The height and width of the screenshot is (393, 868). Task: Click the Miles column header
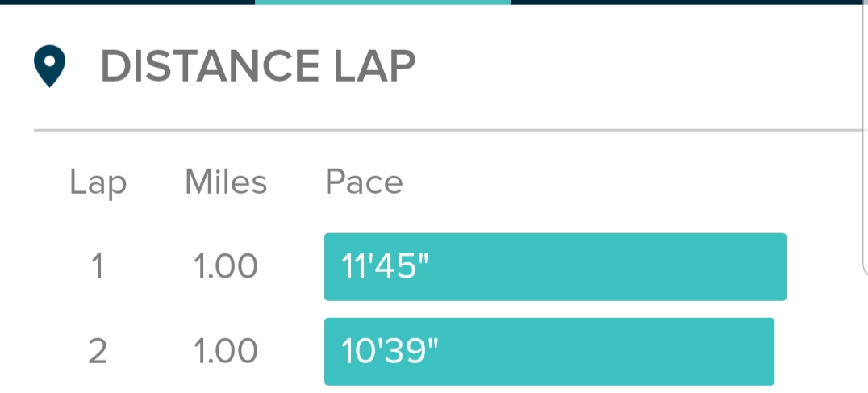226,182
